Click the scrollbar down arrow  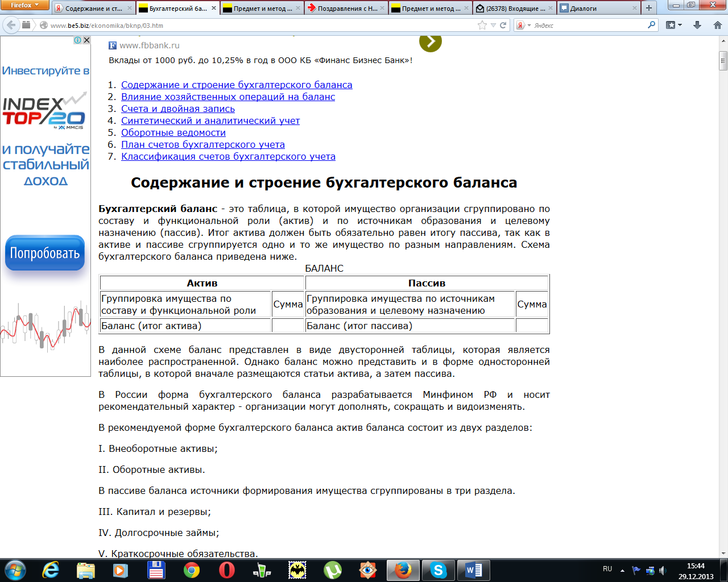coord(723,552)
